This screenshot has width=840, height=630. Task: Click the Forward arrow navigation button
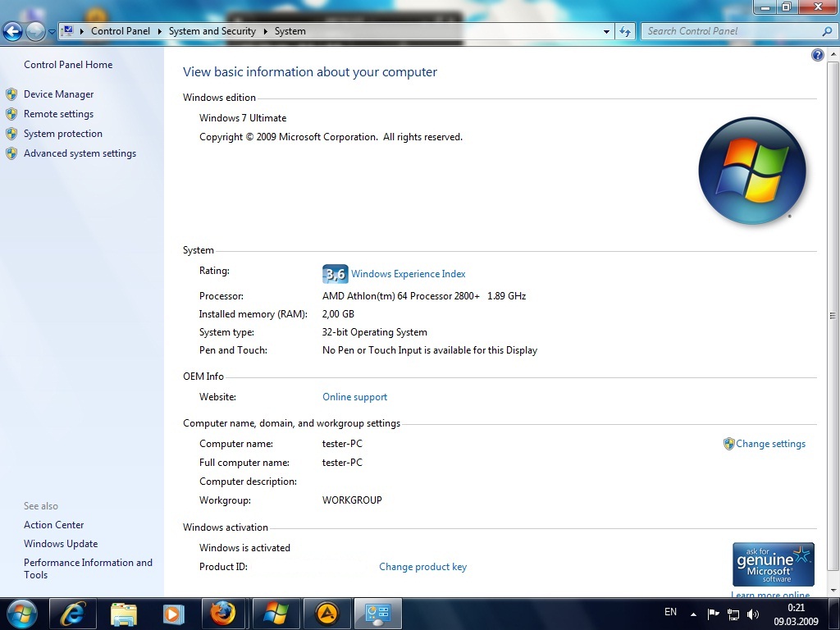[x=35, y=32]
